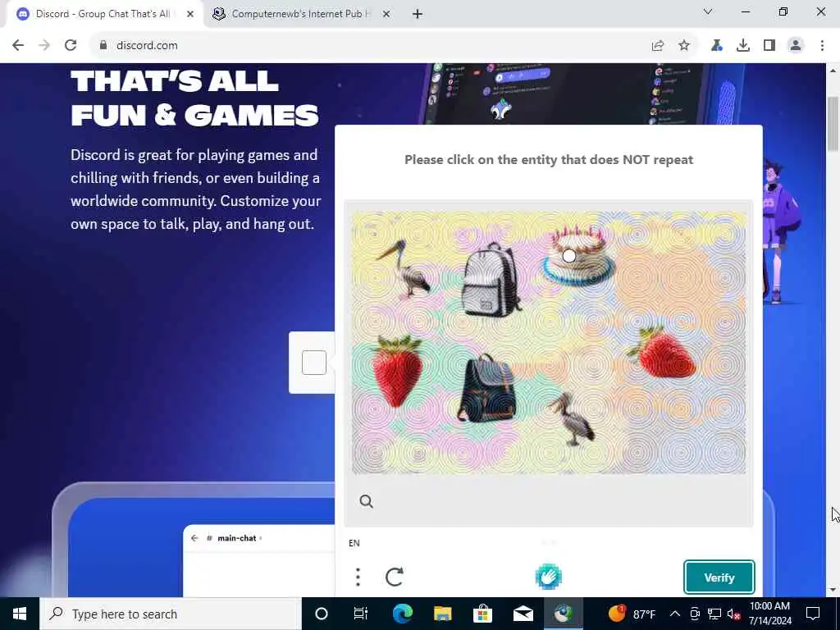
Task: Open the Mail app from the taskbar
Action: click(x=523, y=614)
